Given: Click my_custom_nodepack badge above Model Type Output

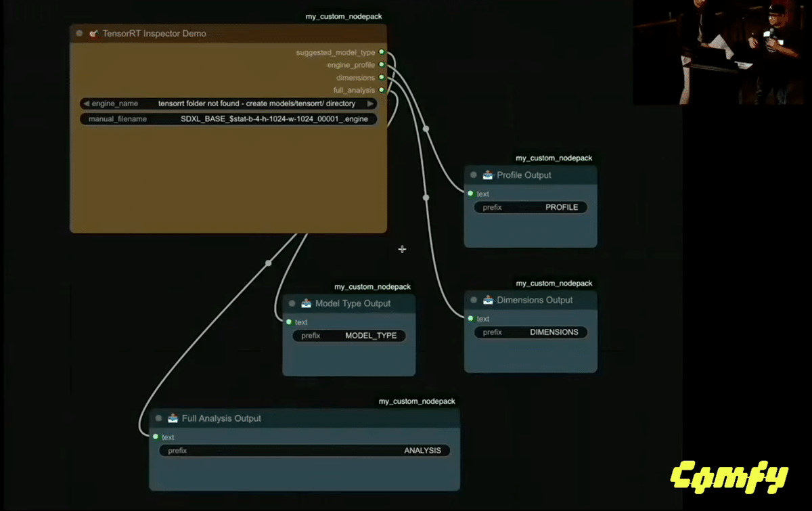Looking at the screenshot, I should coord(372,287).
